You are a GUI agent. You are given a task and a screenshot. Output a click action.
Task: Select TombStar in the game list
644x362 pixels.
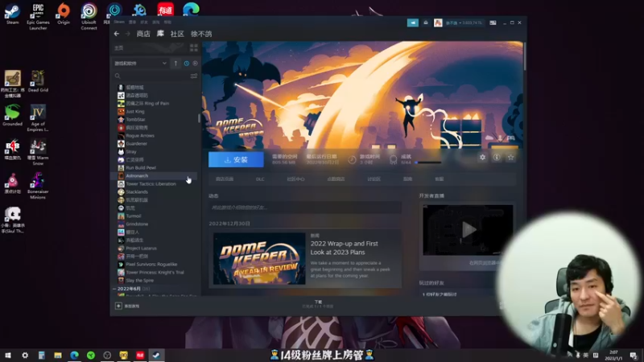click(x=135, y=119)
